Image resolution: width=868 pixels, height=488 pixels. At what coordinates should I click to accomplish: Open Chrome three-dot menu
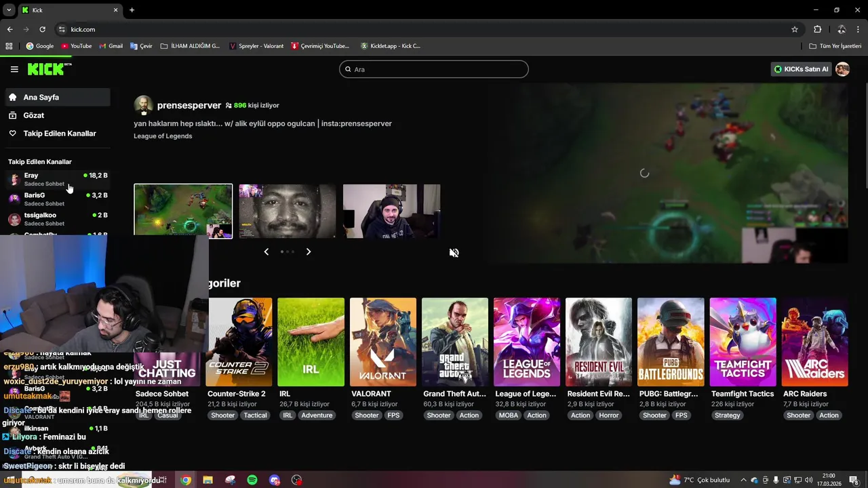point(858,29)
